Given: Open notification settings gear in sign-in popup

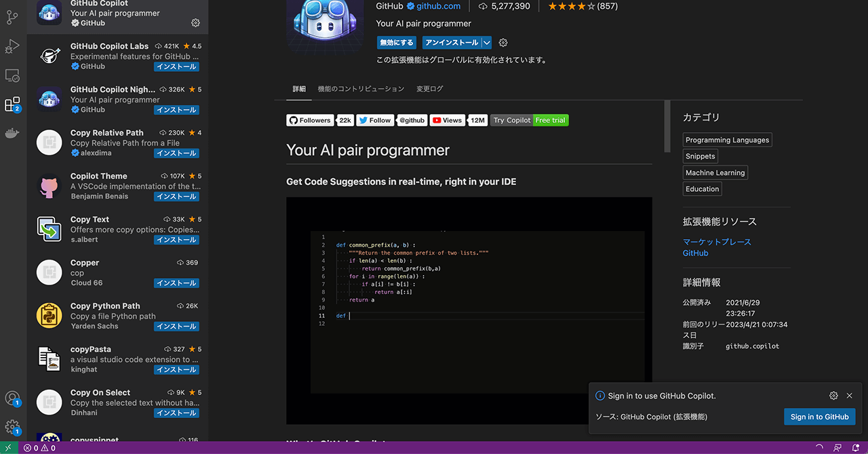Looking at the screenshot, I should pyautogui.click(x=833, y=396).
